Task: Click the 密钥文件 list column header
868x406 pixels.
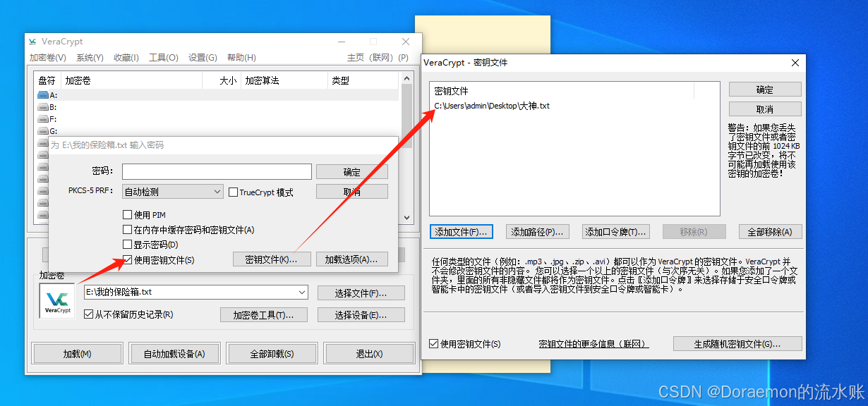Action: 562,91
